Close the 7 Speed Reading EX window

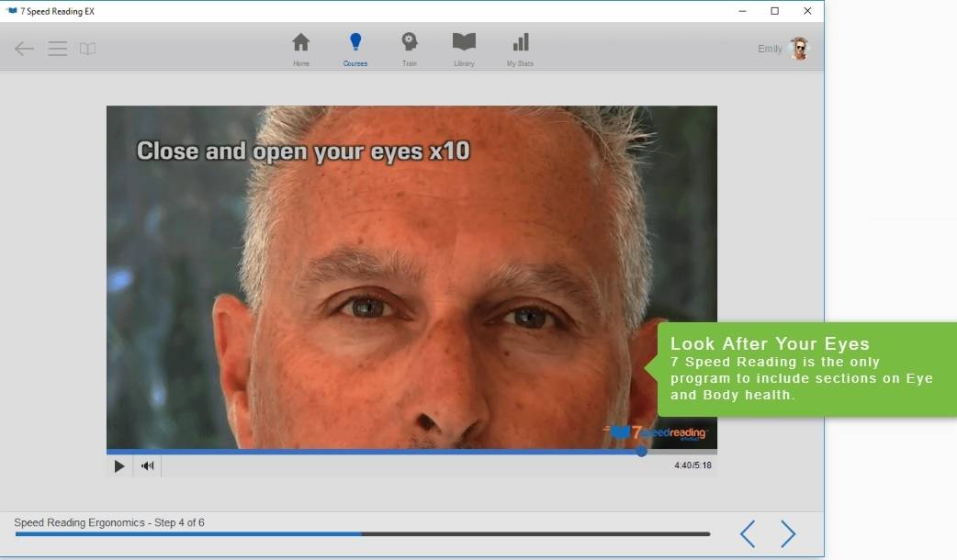(x=807, y=11)
